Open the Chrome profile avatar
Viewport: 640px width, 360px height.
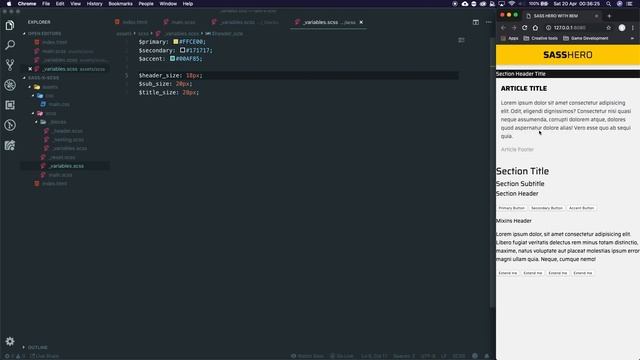[x=622, y=28]
